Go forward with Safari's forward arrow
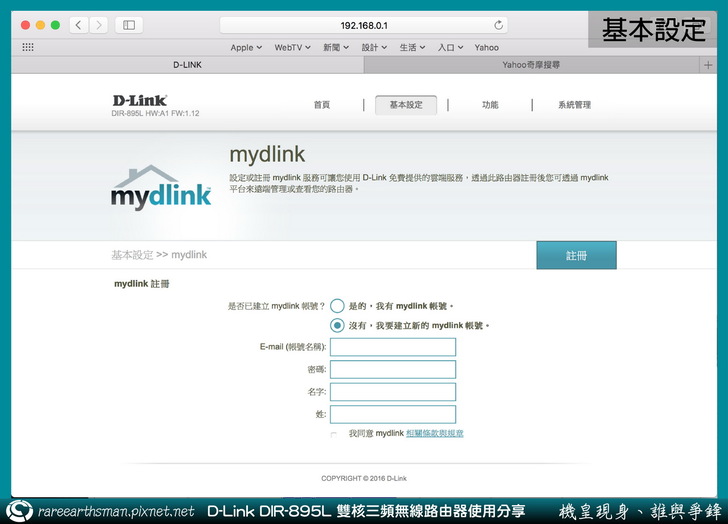This screenshot has width=728, height=524. coord(98,25)
